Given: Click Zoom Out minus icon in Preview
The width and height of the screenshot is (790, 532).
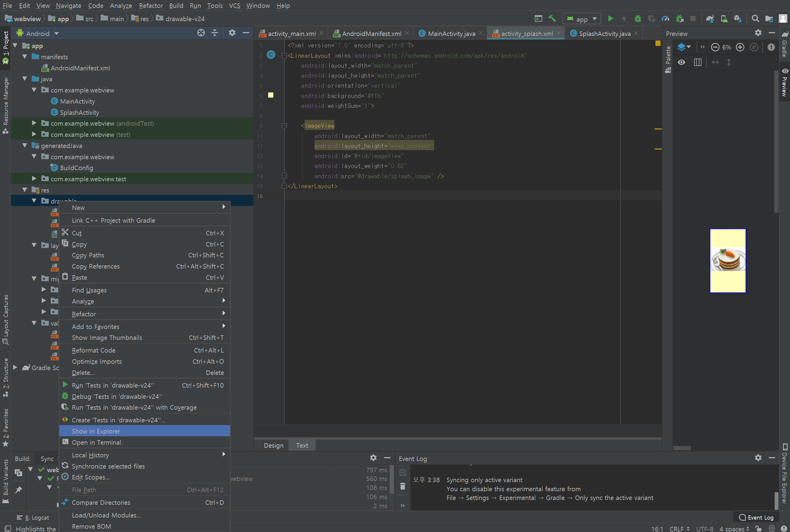Looking at the screenshot, I should tap(715, 47).
